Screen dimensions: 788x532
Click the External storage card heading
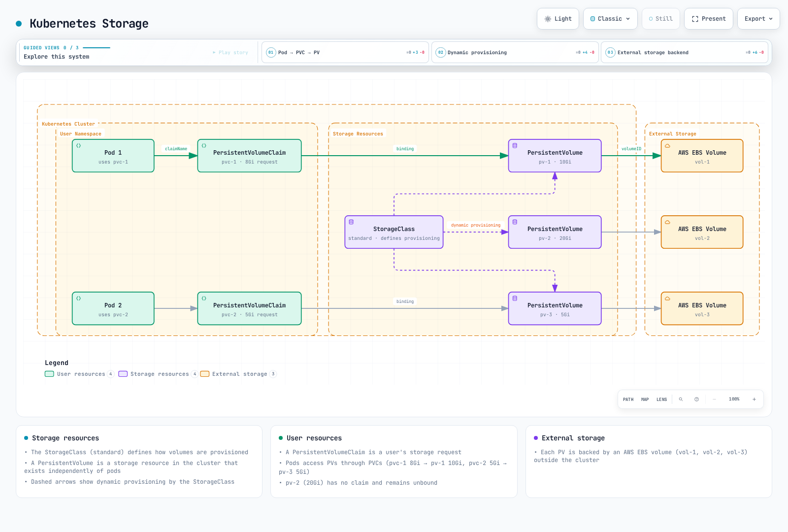point(573,438)
